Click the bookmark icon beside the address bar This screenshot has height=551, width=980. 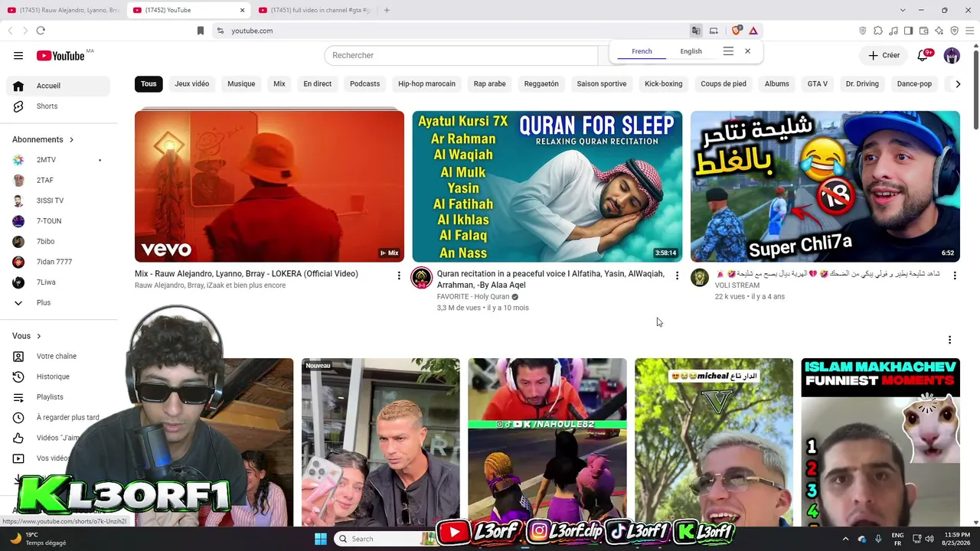[x=201, y=31]
